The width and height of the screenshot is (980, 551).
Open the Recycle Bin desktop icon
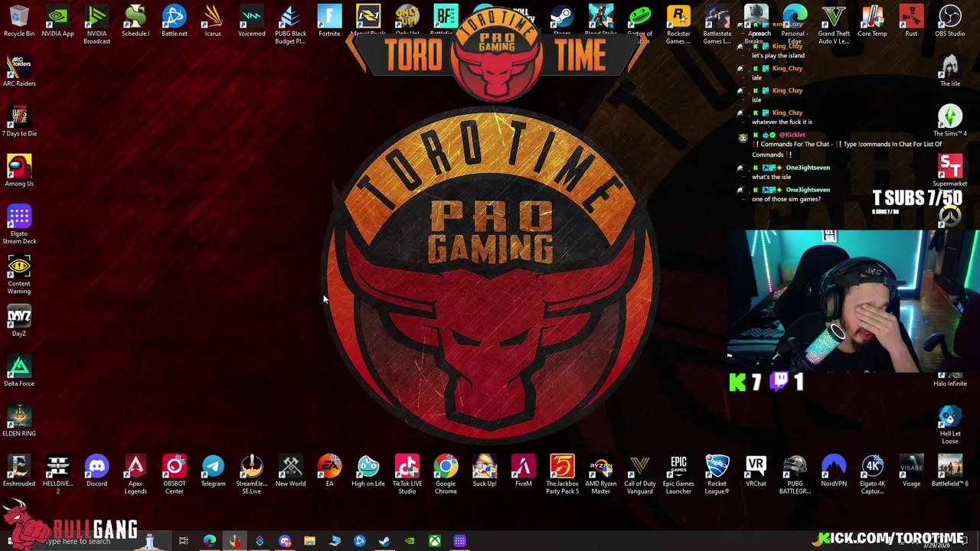tap(19, 21)
